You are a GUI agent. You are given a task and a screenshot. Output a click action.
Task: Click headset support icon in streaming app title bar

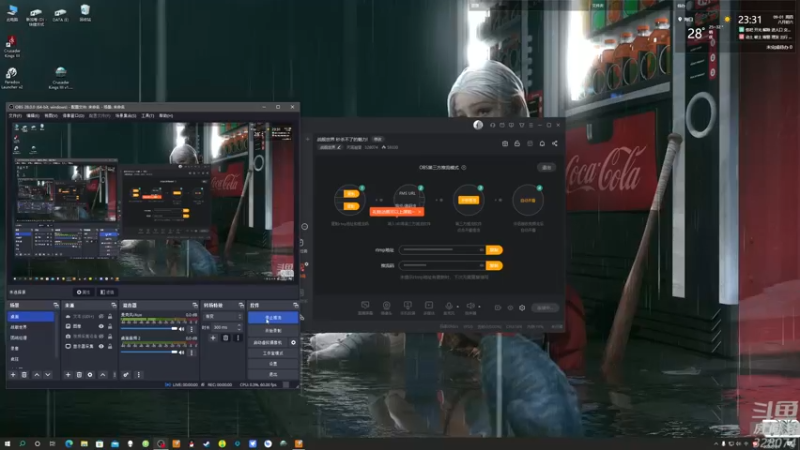click(x=492, y=125)
